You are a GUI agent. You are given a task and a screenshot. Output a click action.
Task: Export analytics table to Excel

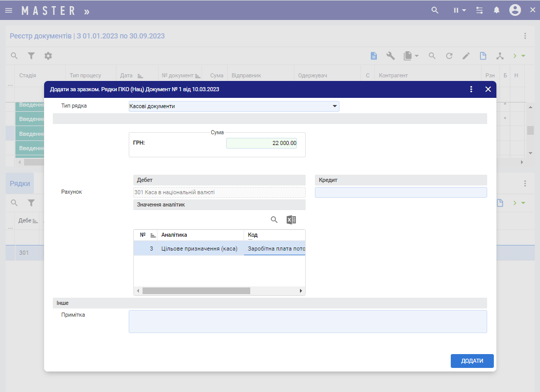[291, 220]
